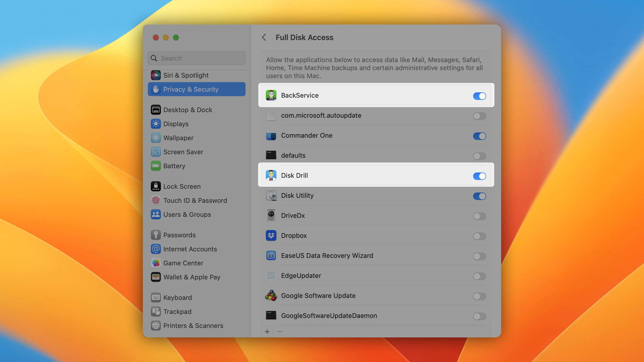This screenshot has height=362, width=644.
Task: Click the Screen Saver icon
Action: tap(155, 152)
